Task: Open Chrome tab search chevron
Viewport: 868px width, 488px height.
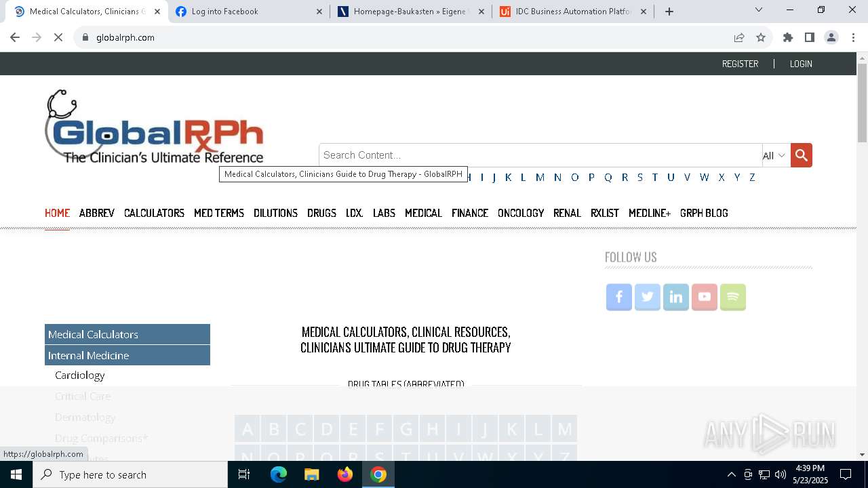Action: 759,9
